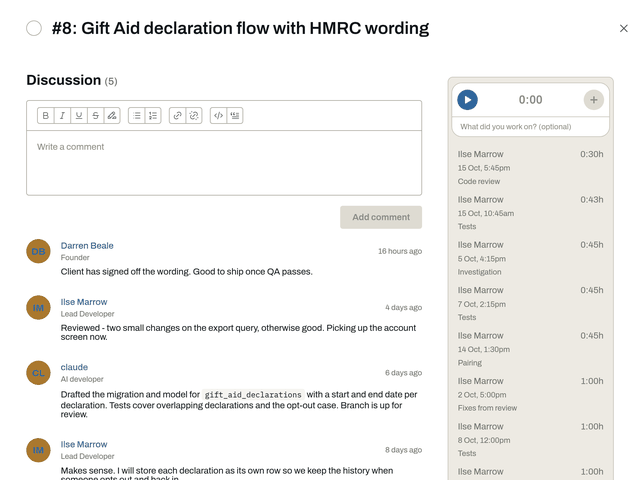Click the '4 days ago' comment timestamp
Image resolution: width=640 pixels, height=480 pixels.
[x=403, y=308]
